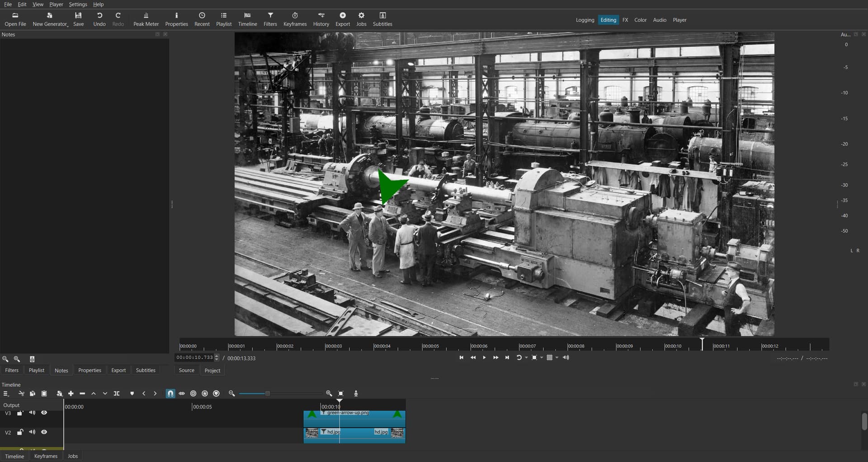Record audio with the microphone icon
The width and height of the screenshot is (868, 462).
click(x=356, y=394)
